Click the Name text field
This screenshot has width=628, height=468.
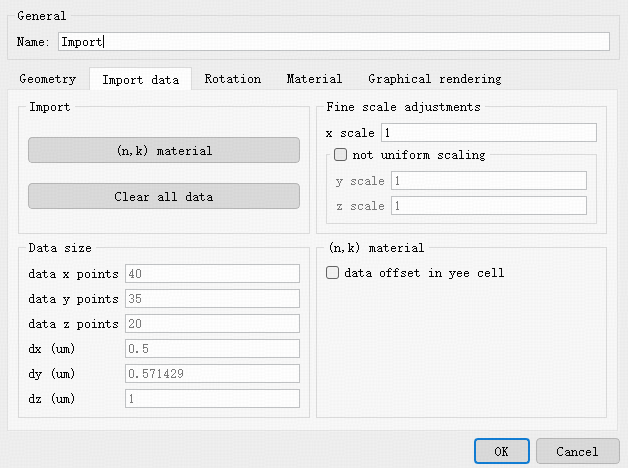point(332,41)
